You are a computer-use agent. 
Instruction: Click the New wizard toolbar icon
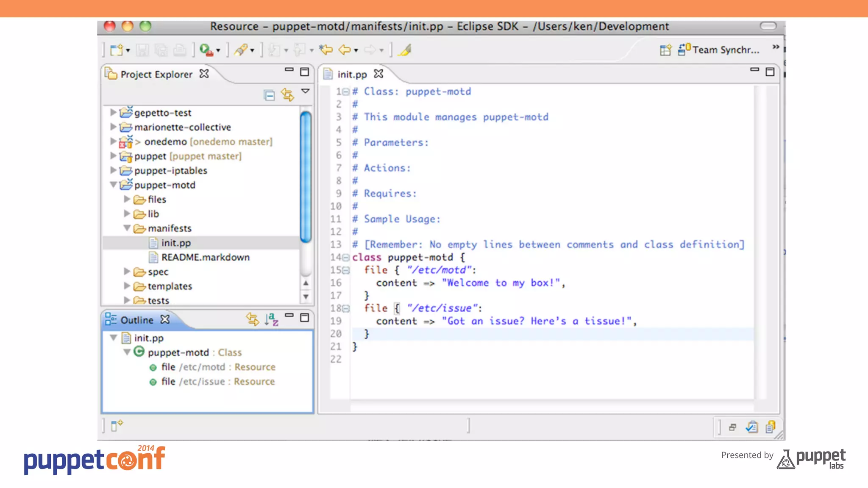tap(117, 50)
